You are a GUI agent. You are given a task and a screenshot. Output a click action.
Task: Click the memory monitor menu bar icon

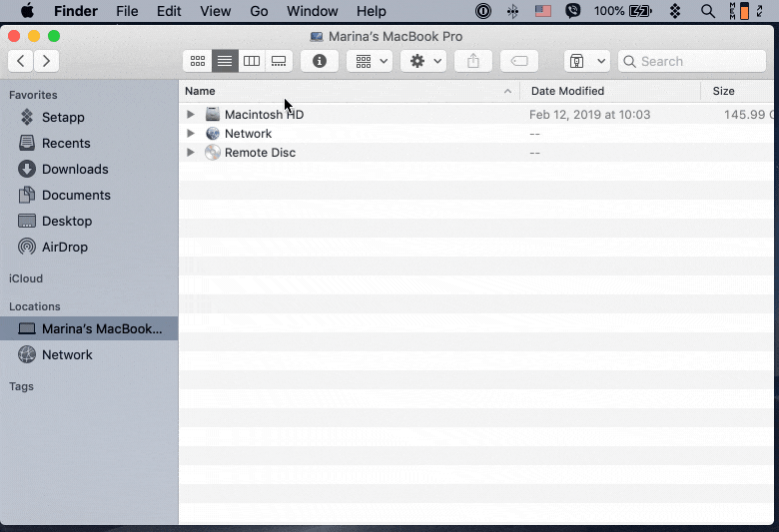(x=739, y=11)
